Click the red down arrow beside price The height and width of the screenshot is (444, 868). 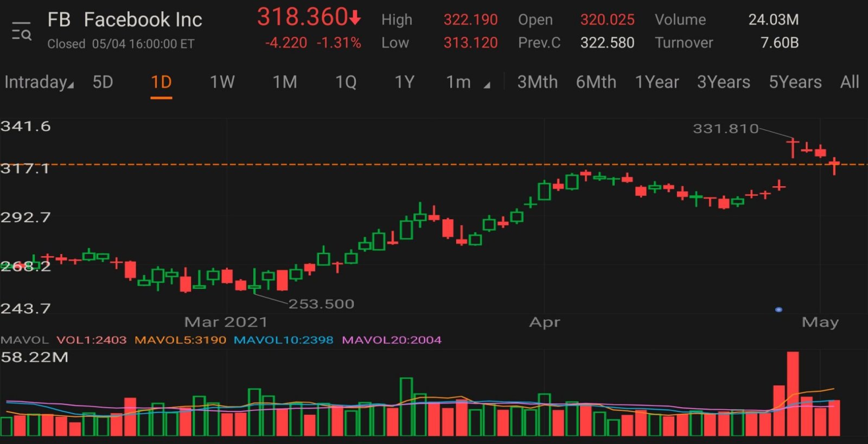tap(355, 18)
